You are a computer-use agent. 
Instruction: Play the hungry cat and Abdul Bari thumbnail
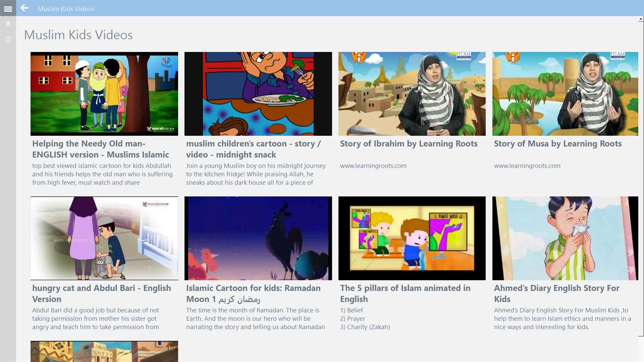(104, 238)
